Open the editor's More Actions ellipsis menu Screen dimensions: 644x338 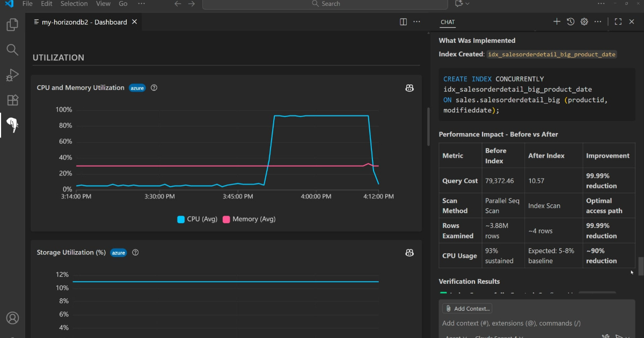coord(417,22)
